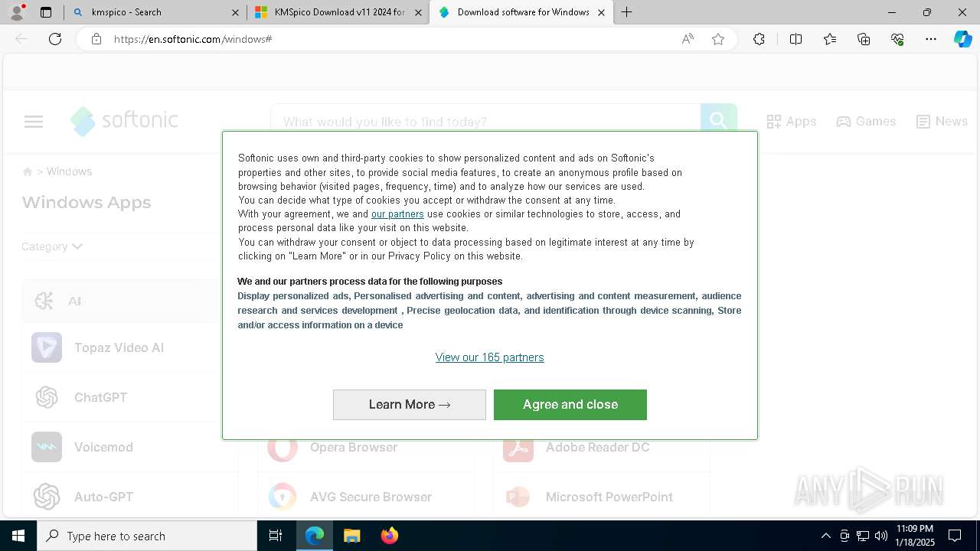The image size is (980, 551).
Task: Open Learn More cookie options
Action: point(410,404)
